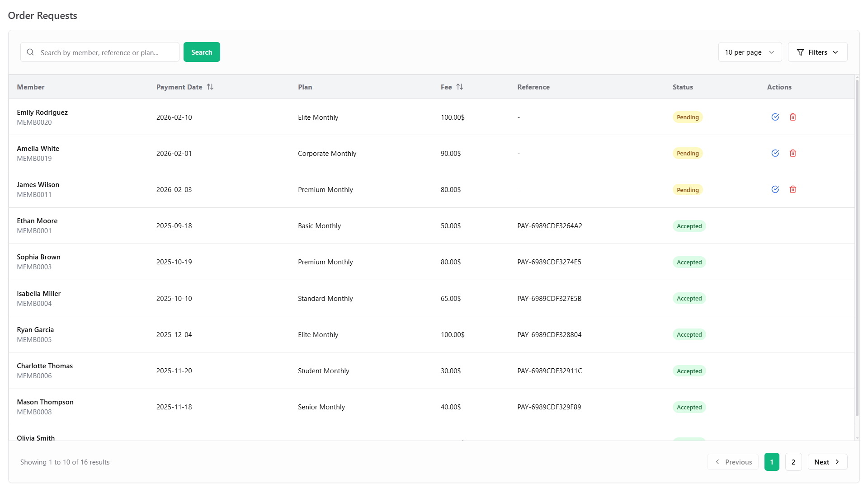
Task: Select the Emily Rodriguez member name
Action: [42, 113]
